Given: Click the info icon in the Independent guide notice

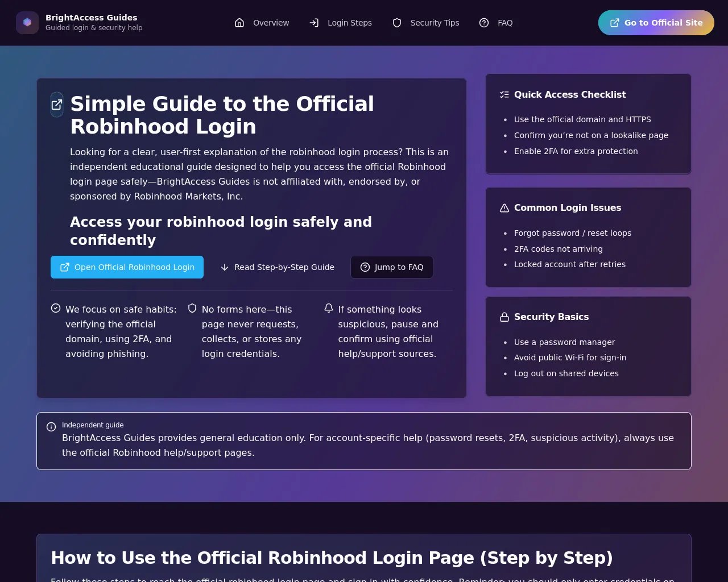Looking at the screenshot, I should tap(51, 427).
